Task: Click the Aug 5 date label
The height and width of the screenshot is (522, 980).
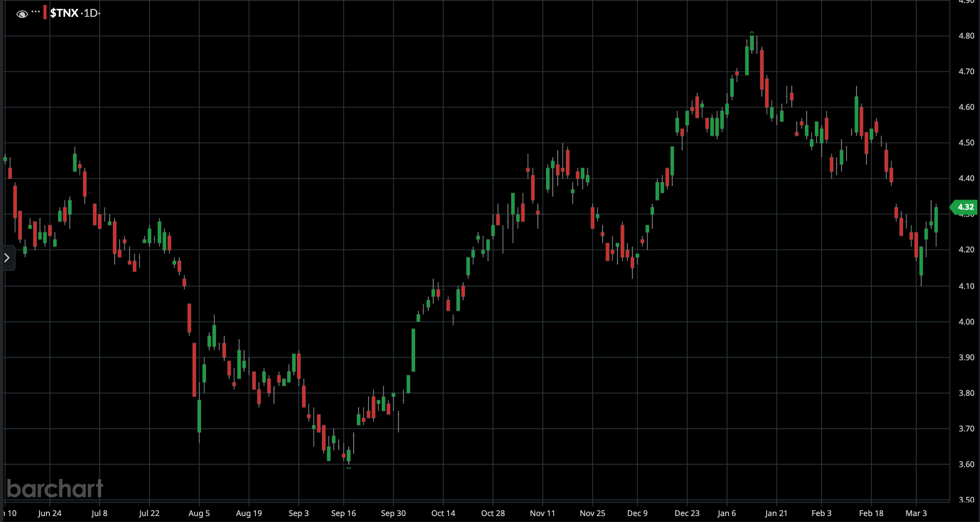Action: [199, 513]
